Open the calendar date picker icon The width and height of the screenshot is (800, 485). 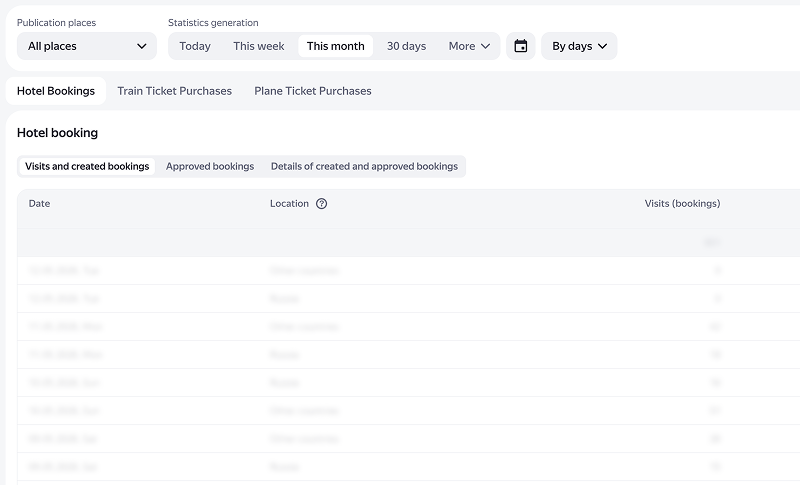coord(520,46)
